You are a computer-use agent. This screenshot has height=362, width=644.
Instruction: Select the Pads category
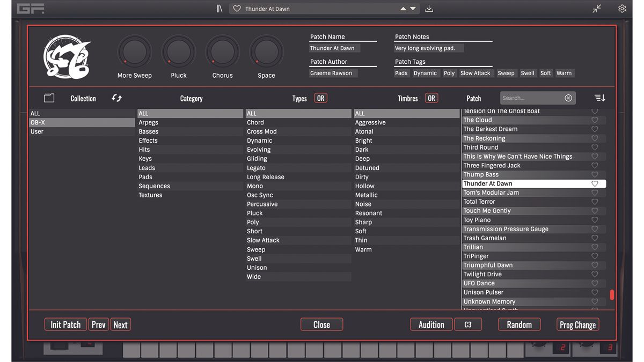[145, 177]
